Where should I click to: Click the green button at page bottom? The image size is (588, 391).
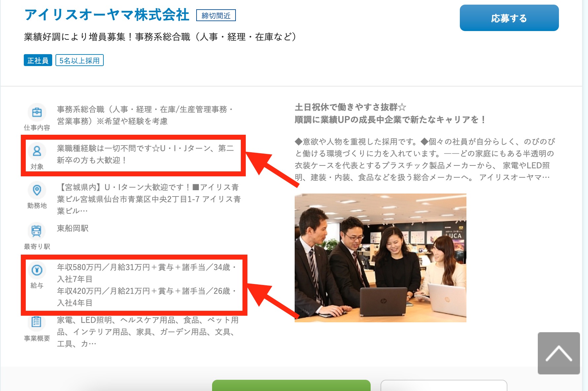tap(291, 385)
